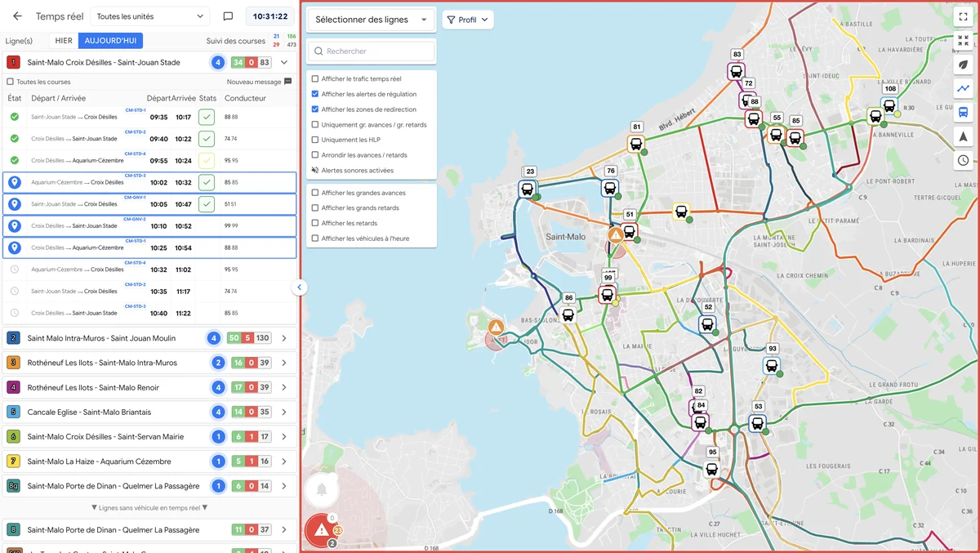Switch to AUJOURD'HUI tab

pos(111,41)
